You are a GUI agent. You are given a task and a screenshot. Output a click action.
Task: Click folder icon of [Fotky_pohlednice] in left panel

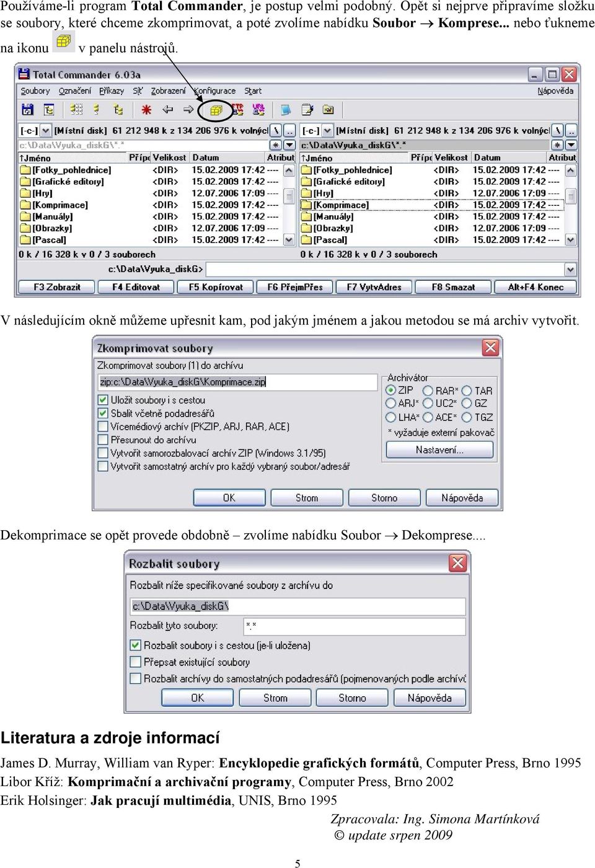click(x=25, y=170)
